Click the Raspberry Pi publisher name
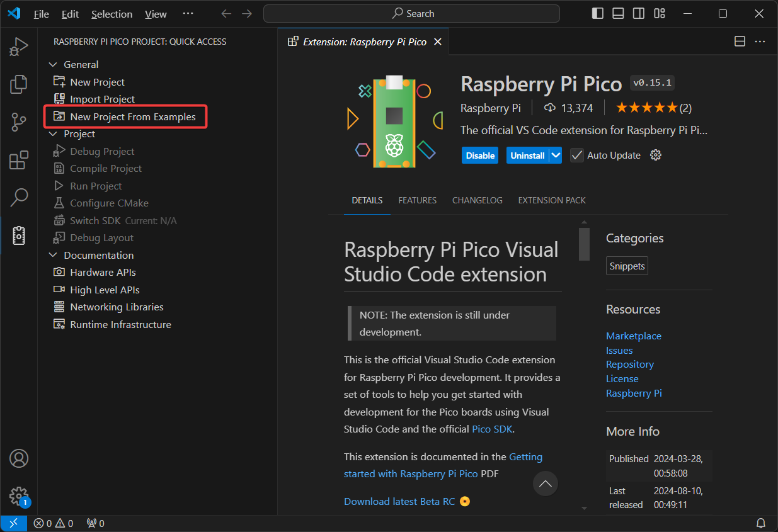Viewport: 778px width, 532px height. pos(491,108)
